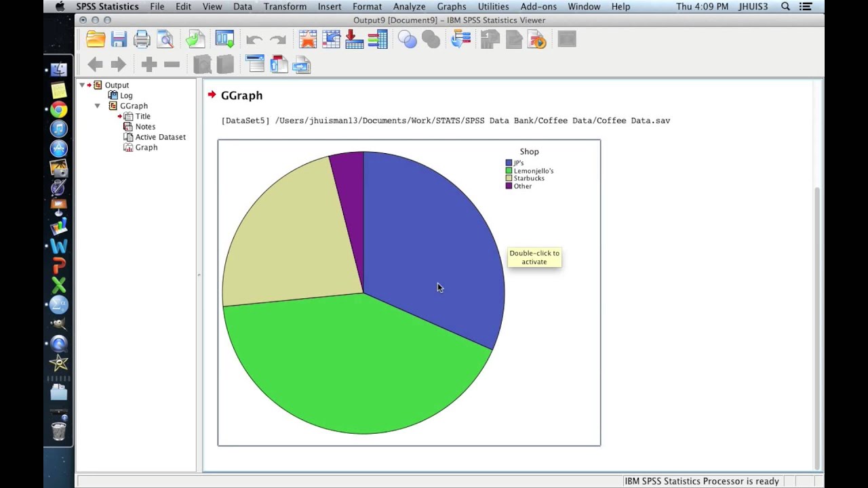Click the Hide selected items closed book icon
This screenshot has width=868, height=488.
(x=225, y=64)
